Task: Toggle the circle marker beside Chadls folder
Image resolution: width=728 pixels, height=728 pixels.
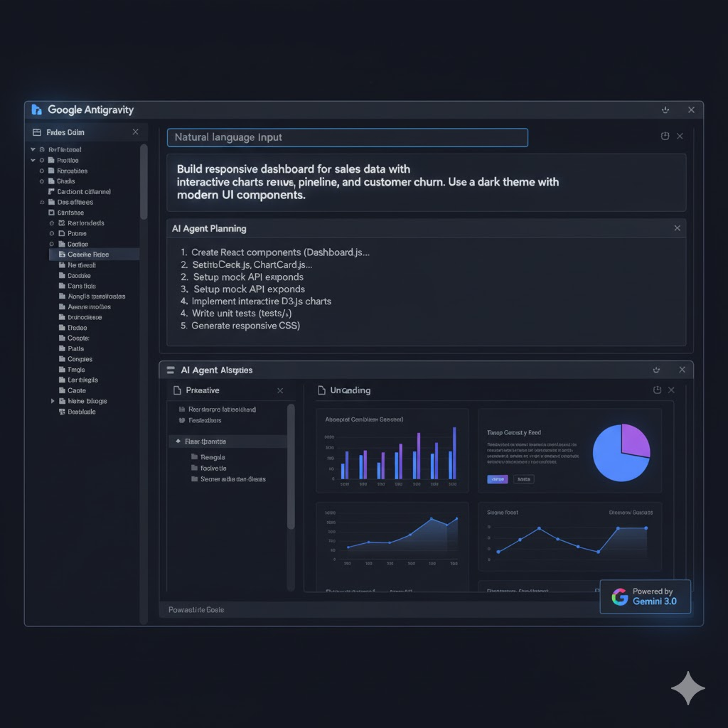Action: tap(42, 181)
